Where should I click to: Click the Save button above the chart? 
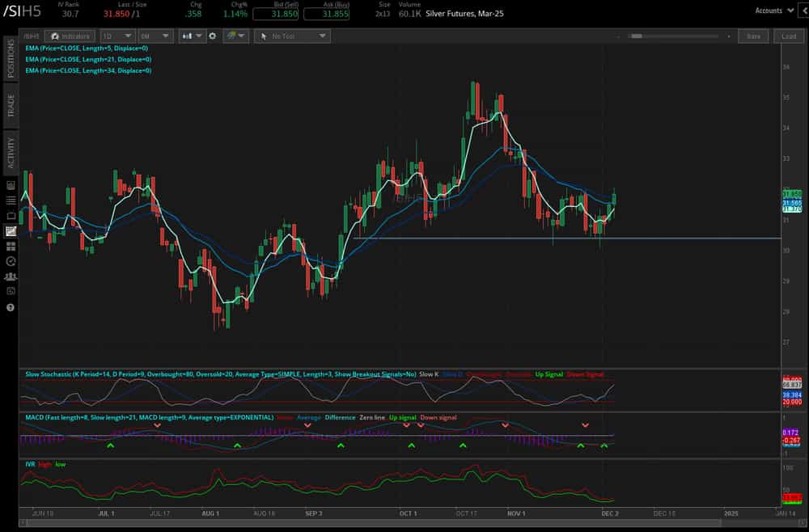pos(752,36)
